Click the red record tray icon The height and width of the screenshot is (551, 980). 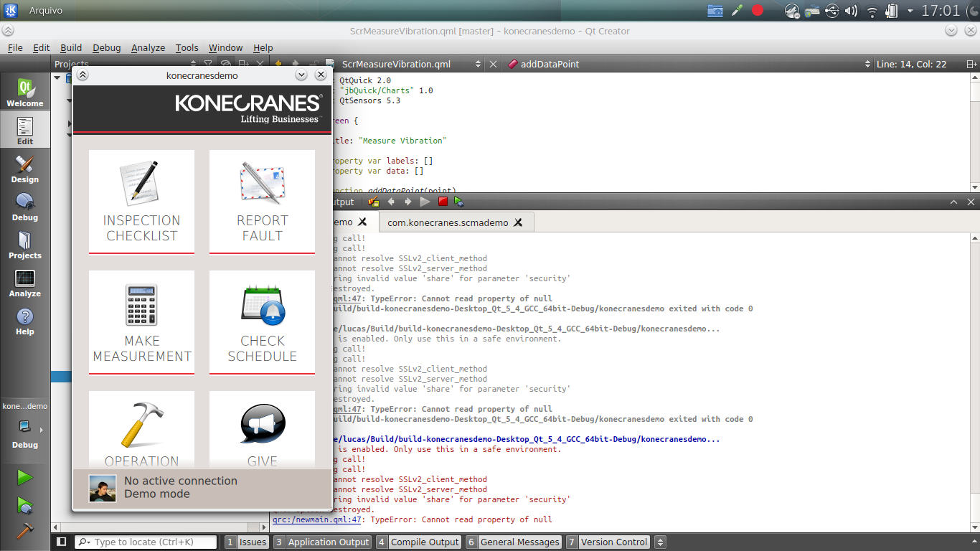[x=758, y=11]
